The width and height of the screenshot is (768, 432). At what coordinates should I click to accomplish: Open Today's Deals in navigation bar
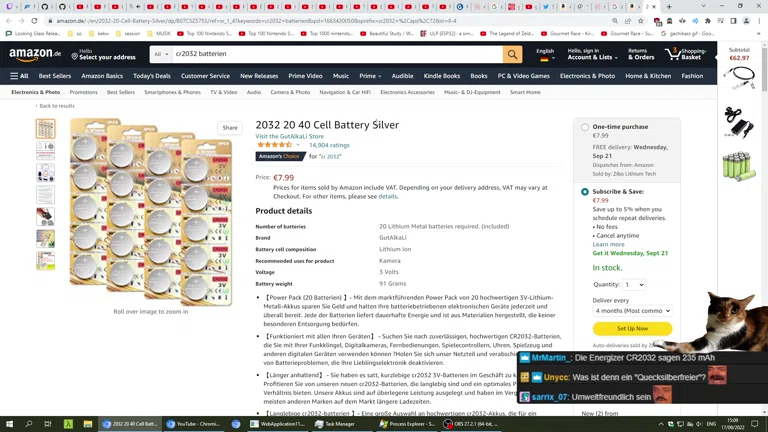tap(152, 76)
